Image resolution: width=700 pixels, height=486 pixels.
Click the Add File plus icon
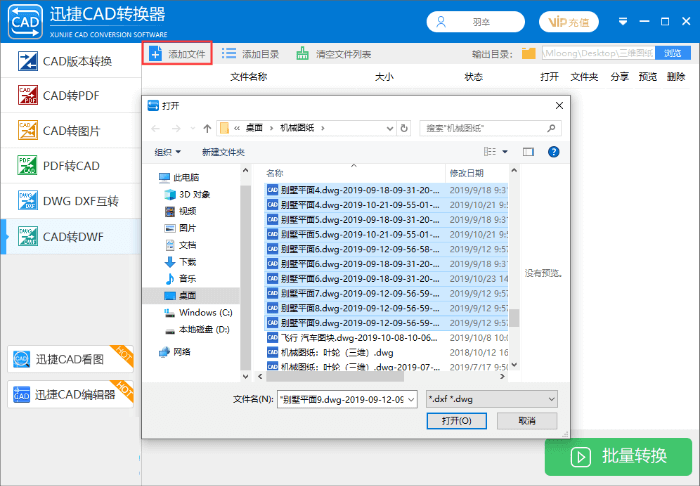click(x=155, y=54)
